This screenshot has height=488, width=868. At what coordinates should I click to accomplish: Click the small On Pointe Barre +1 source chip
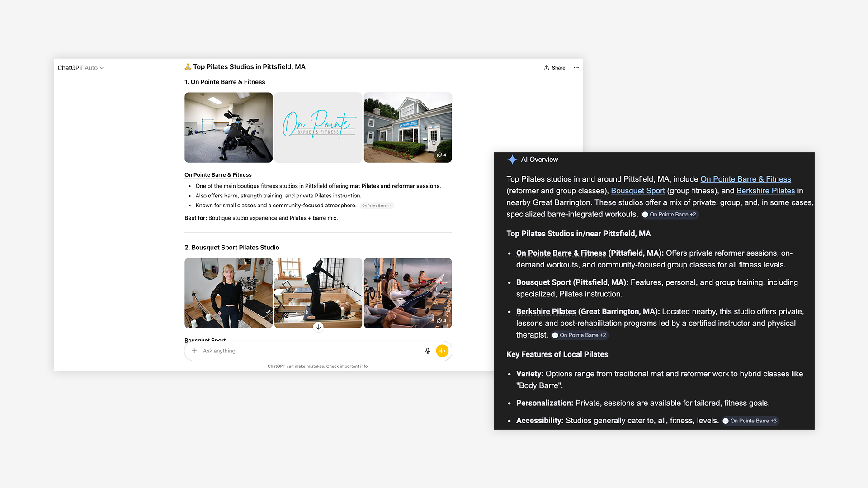(377, 206)
